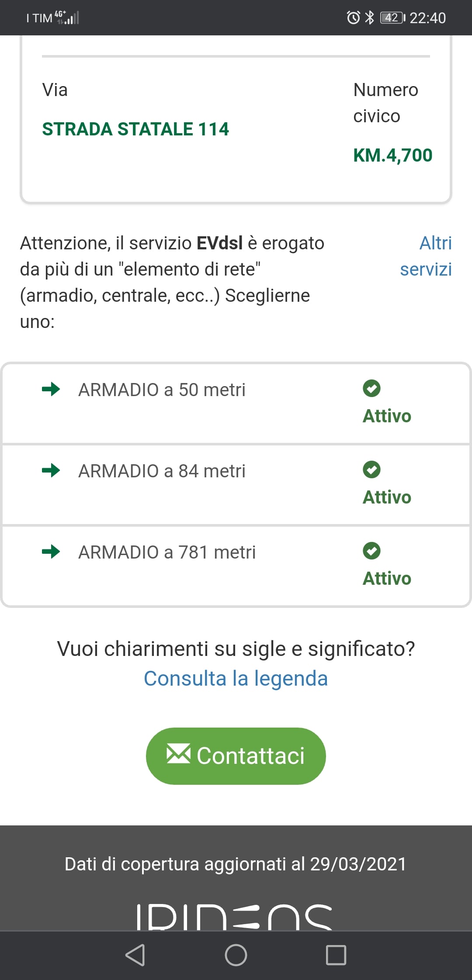
Task: Open recent apps with the square icon
Action: pyautogui.click(x=336, y=955)
